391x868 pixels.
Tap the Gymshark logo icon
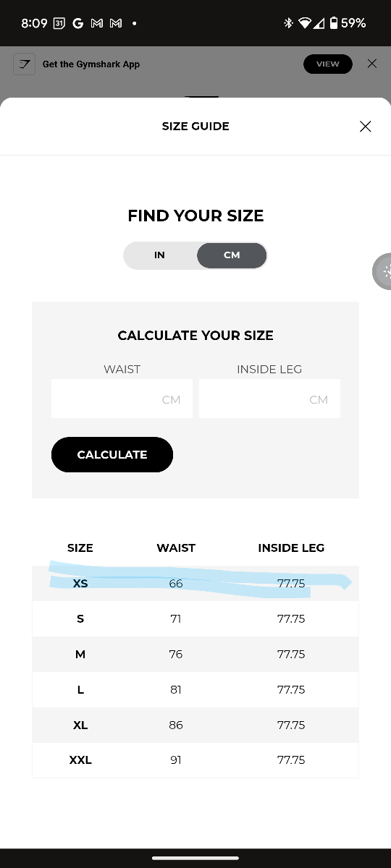coord(25,64)
